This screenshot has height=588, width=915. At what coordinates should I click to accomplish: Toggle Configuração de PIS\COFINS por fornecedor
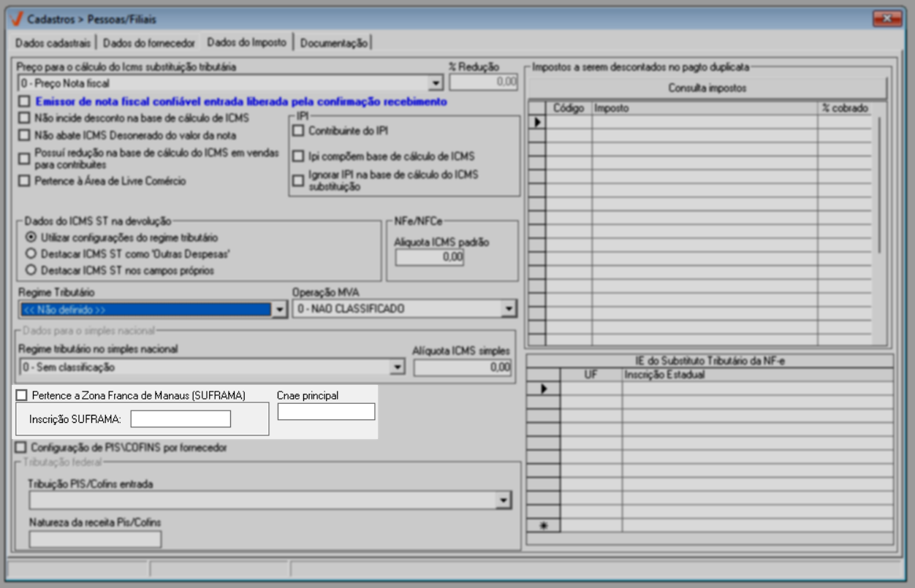[x=22, y=446]
